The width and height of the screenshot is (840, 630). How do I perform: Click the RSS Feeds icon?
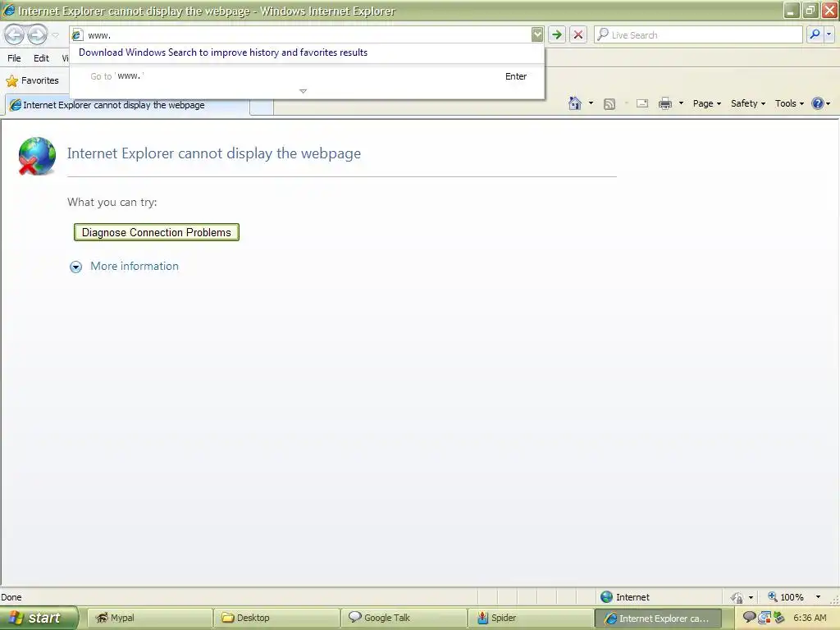[x=609, y=104]
